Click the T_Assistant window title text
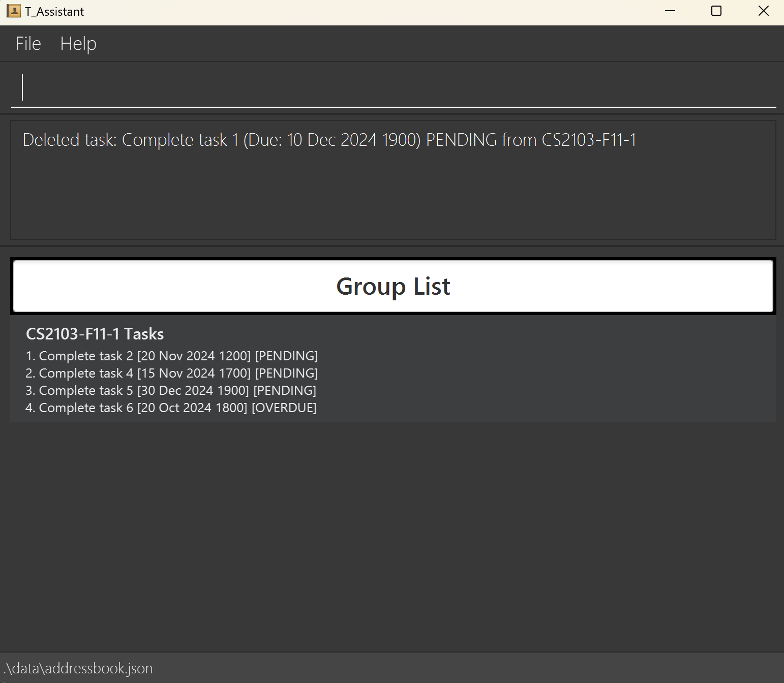The height and width of the screenshot is (683, 784). (54, 12)
